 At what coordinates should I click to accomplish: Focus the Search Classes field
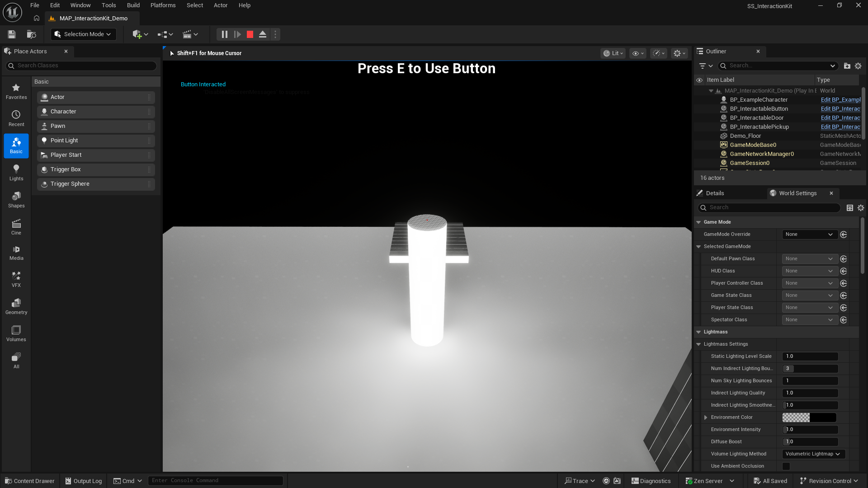tap(81, 66)
